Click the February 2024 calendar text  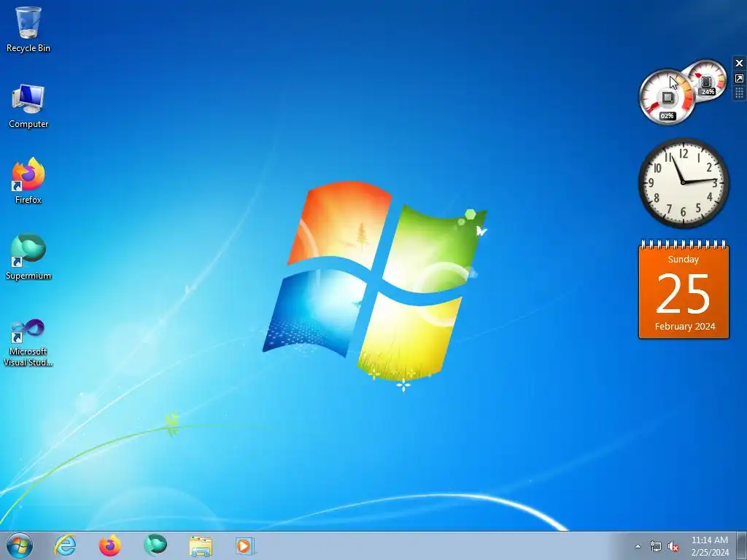coord(684,326)
